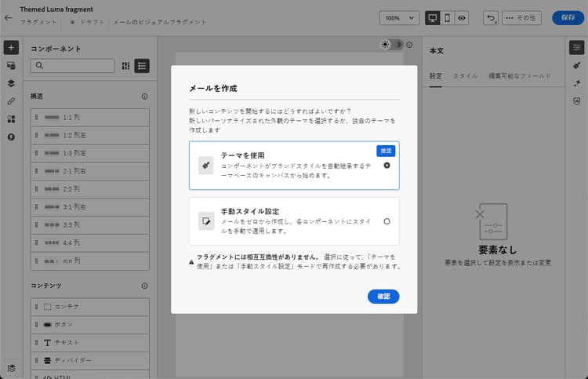Select the コンテナ content component
Viewport: 588px width, 379px height.
tap(90, 307)
